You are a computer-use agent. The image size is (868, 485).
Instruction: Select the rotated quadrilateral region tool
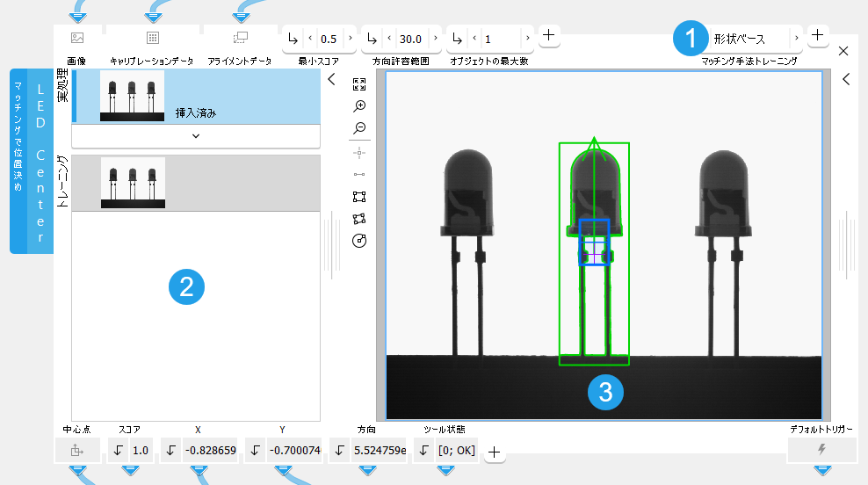pyautogui.click(x=358, y=218)
